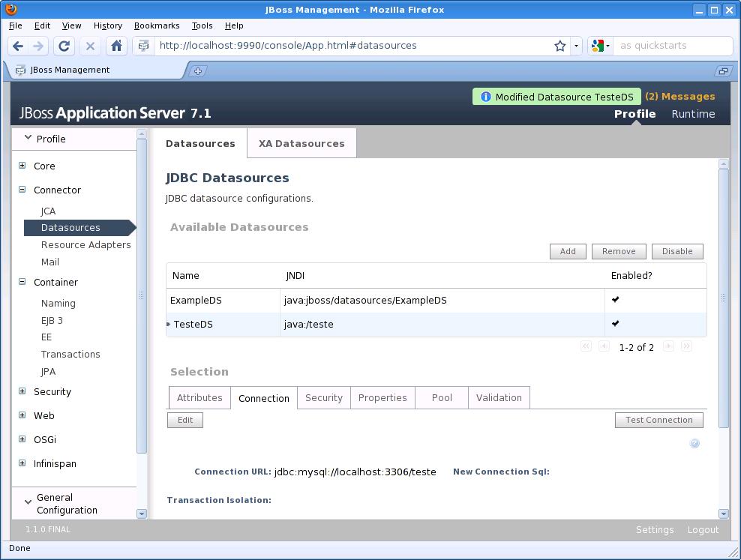
Task: Expand the Web tree node
Action: (x=22, y=415)
